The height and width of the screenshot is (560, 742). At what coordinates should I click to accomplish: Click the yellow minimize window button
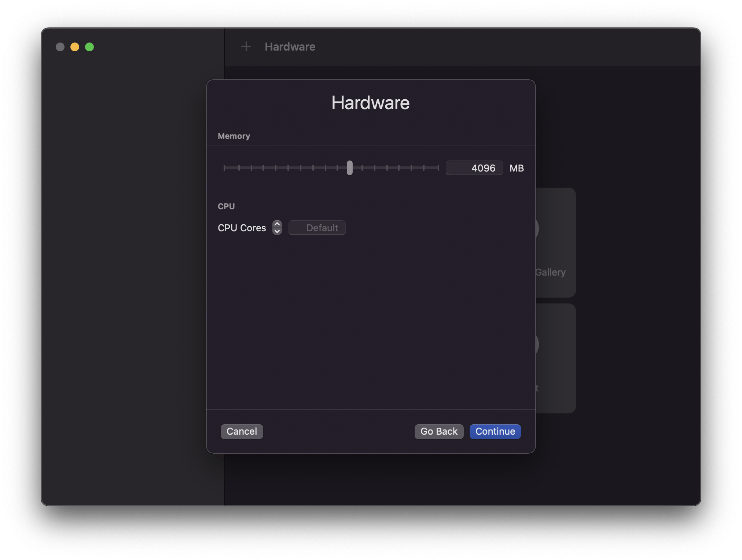point(75,47)
